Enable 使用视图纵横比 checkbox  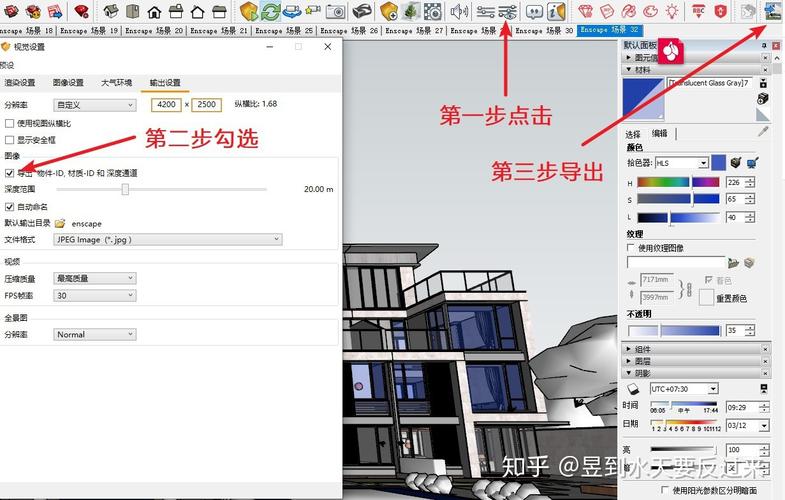(9, 123)
